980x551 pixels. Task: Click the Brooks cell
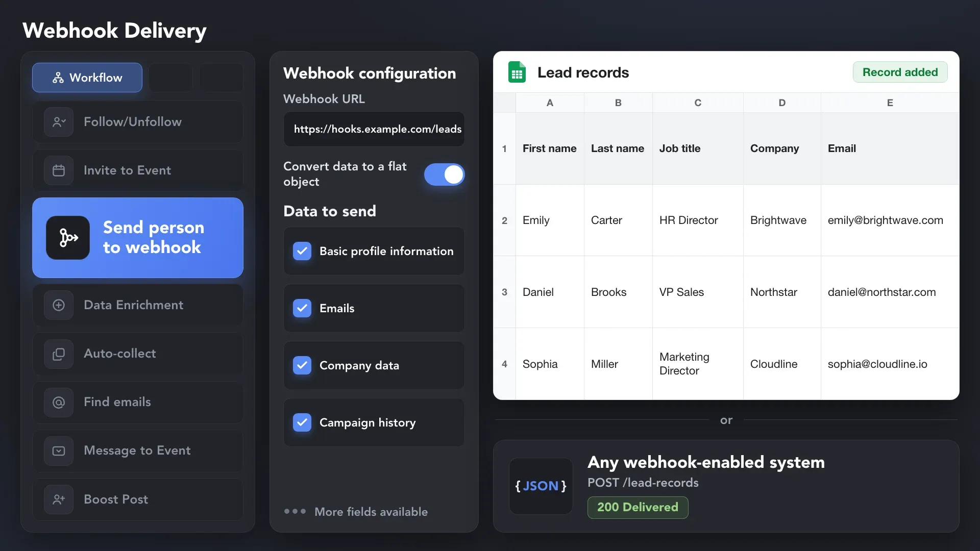(618, 292)
